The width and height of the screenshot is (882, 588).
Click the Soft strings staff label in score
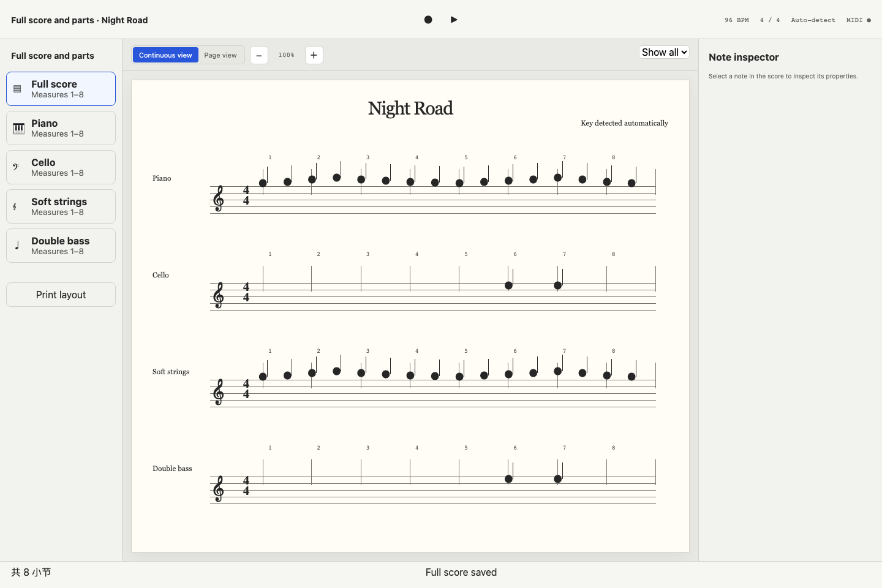[x=171, y=372]
